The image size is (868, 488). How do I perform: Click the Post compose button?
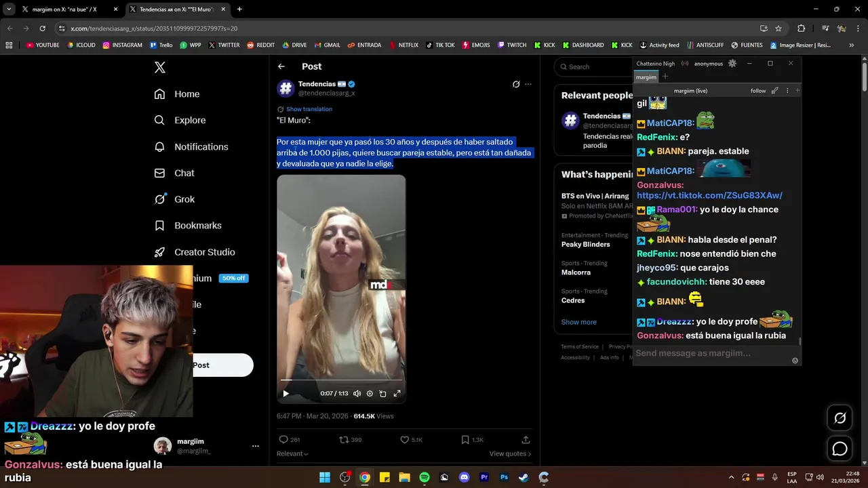[x=223, y=365]
